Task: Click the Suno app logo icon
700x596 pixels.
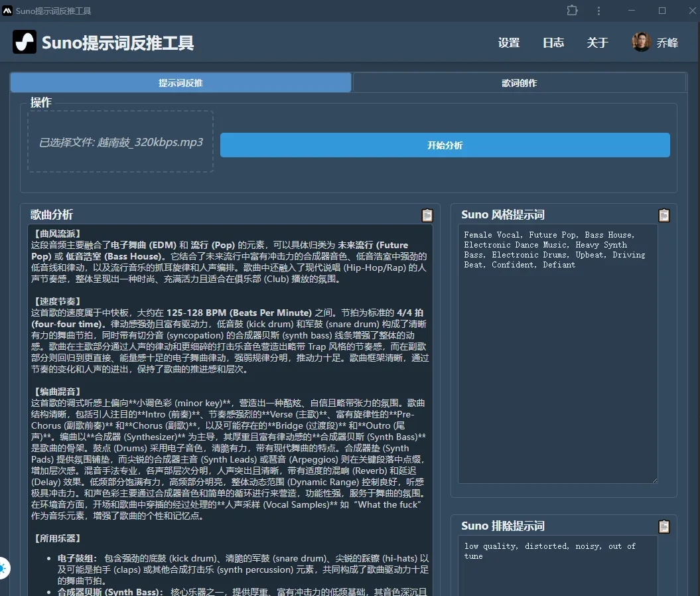Action: (25, 42)
